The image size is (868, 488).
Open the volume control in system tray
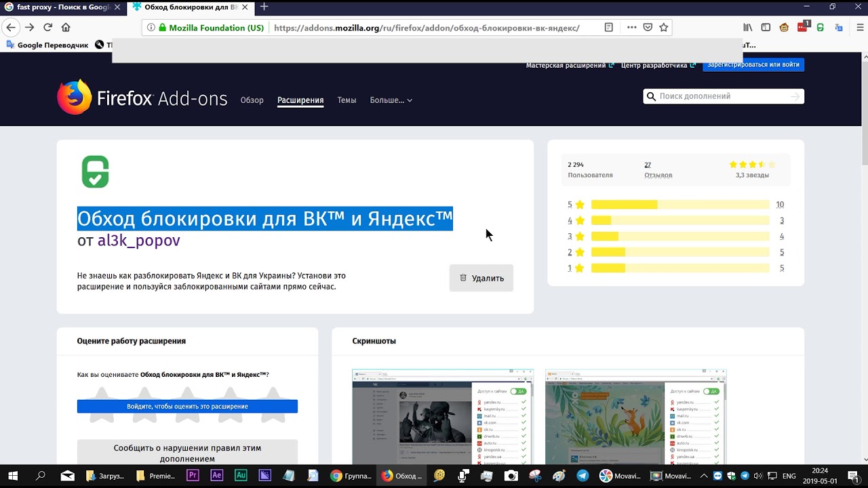(x=758, y=476)
